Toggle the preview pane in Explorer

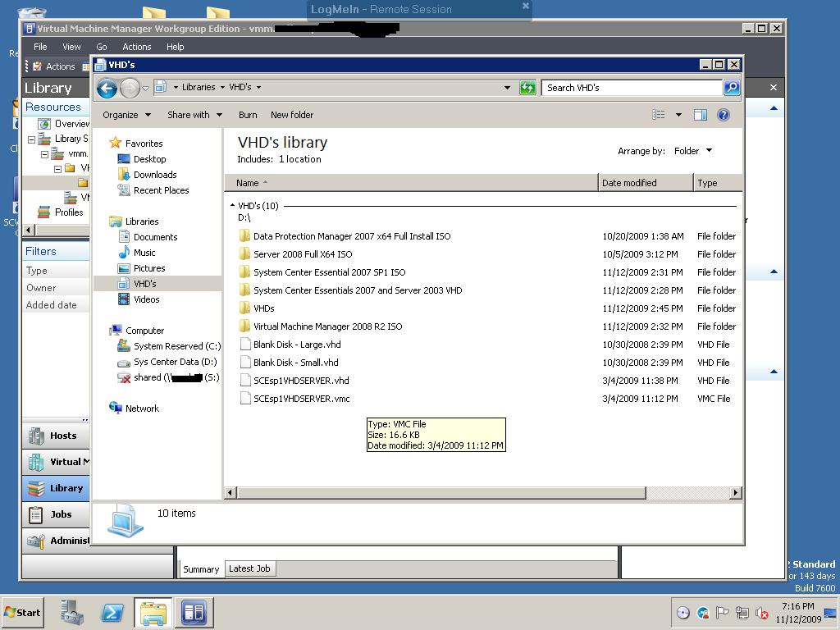pos(700,115)
